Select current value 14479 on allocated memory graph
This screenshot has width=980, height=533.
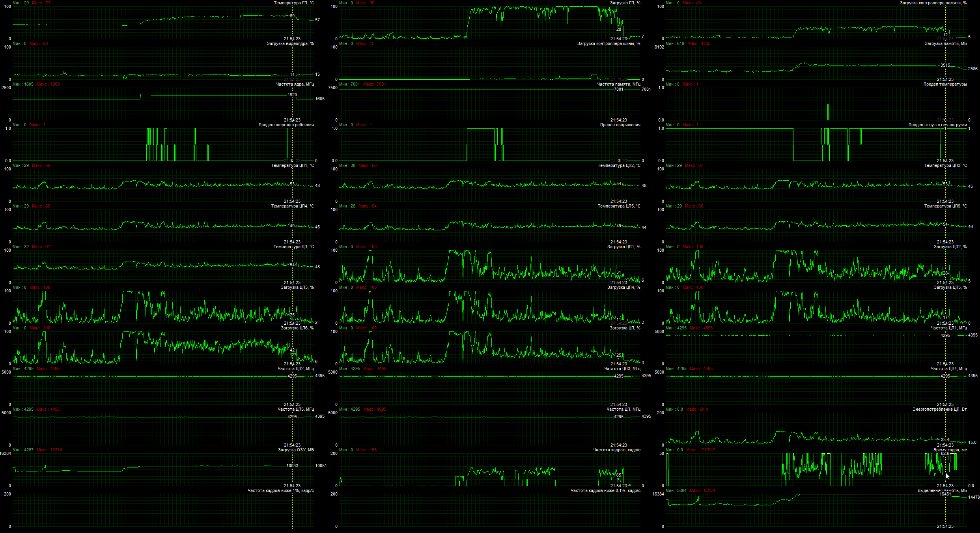[x=974, y=497]
